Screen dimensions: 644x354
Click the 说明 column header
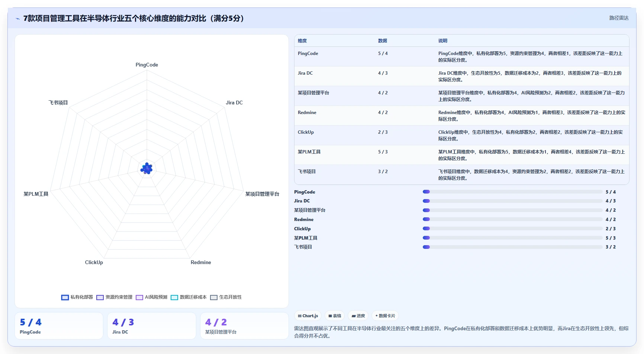[443, 41]
